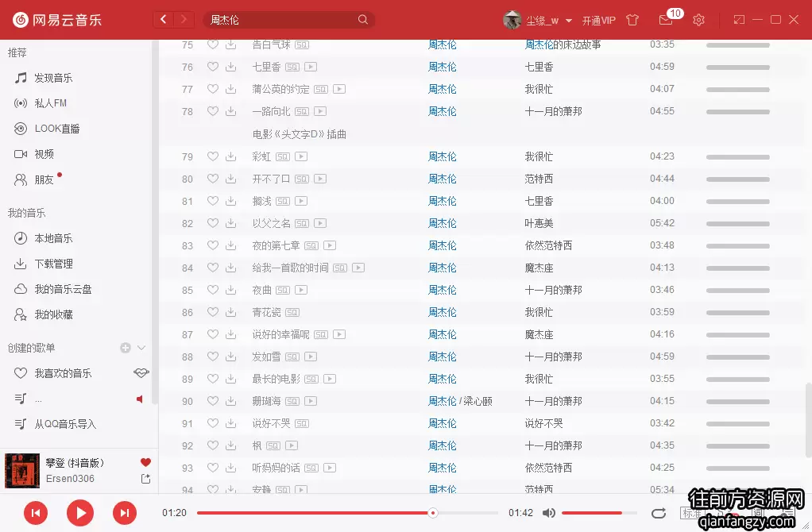
Task: Like song 七里香 with heart
Action: [212, 66]
